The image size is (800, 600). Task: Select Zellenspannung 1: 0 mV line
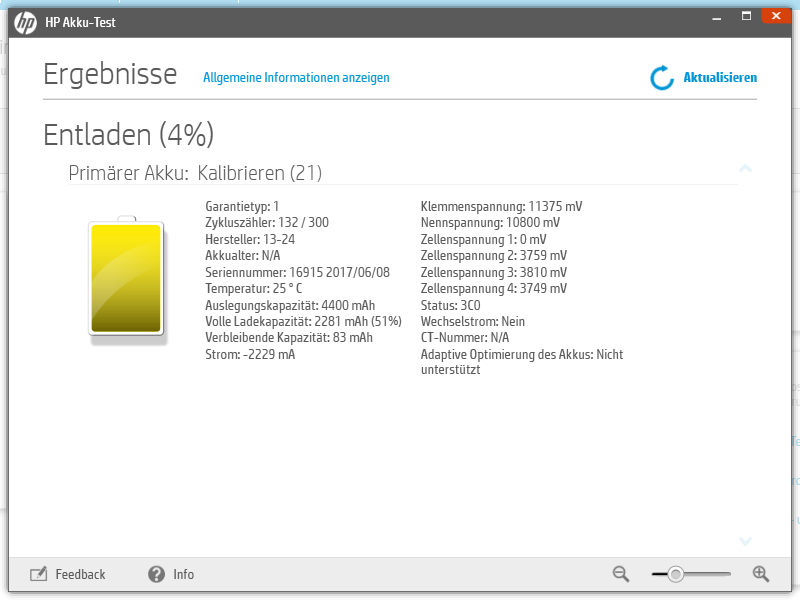[x=483, y=239]
